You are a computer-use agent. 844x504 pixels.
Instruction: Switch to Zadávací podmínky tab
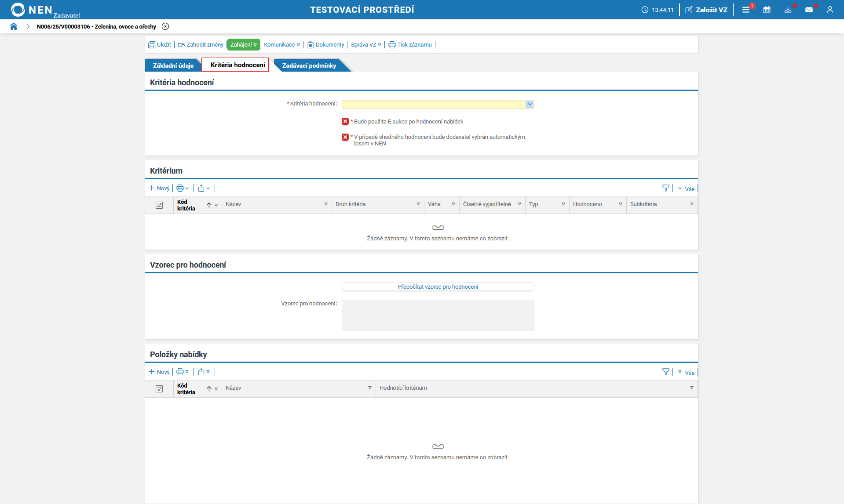(309, 65)
